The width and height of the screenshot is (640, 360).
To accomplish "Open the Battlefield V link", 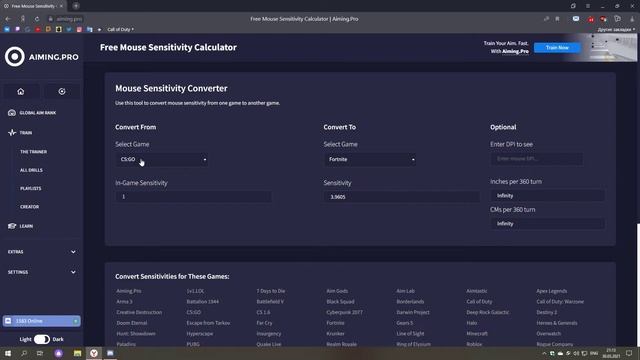I will (x=270, y=302).
